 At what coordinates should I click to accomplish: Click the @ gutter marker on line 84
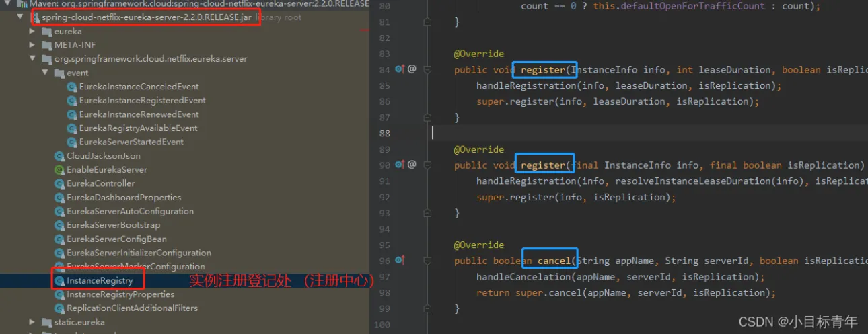tap(412, 69)
